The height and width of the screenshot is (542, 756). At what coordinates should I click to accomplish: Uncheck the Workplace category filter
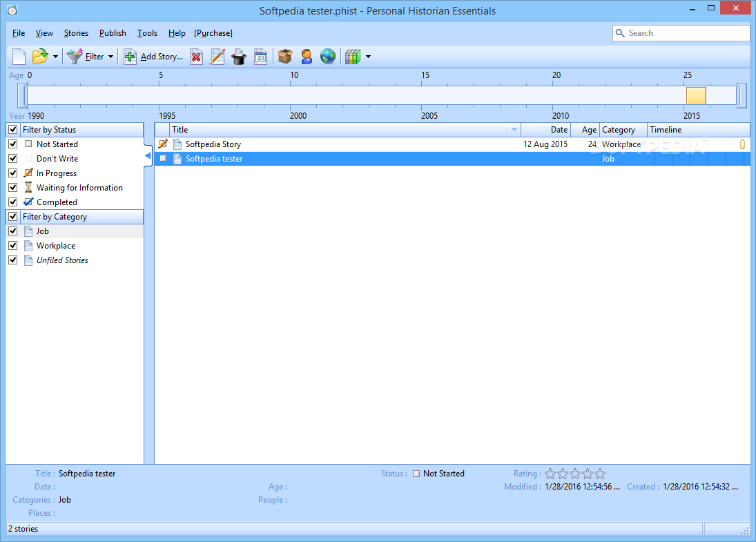pyautogui.click(x=13, y=245)
